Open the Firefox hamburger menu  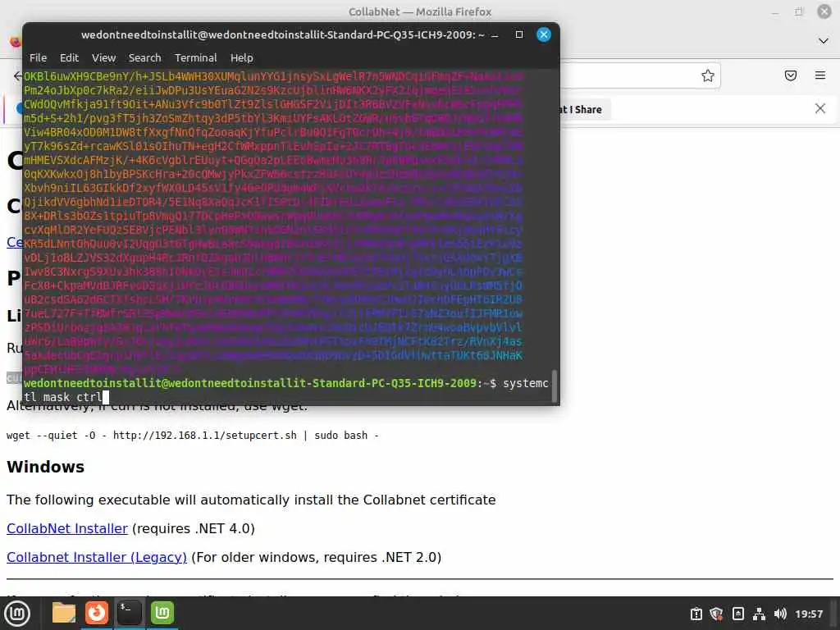tap(820, 75)
